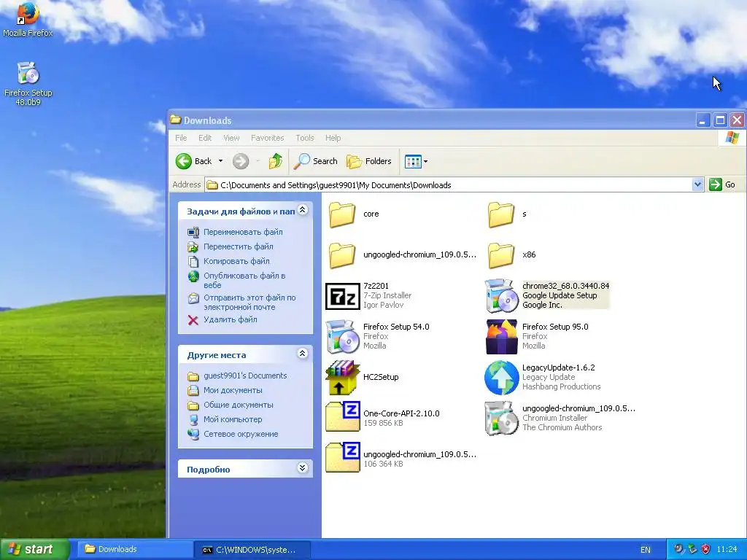Select the One-Core-API-2.10.0 archive icon

(343, 416)
